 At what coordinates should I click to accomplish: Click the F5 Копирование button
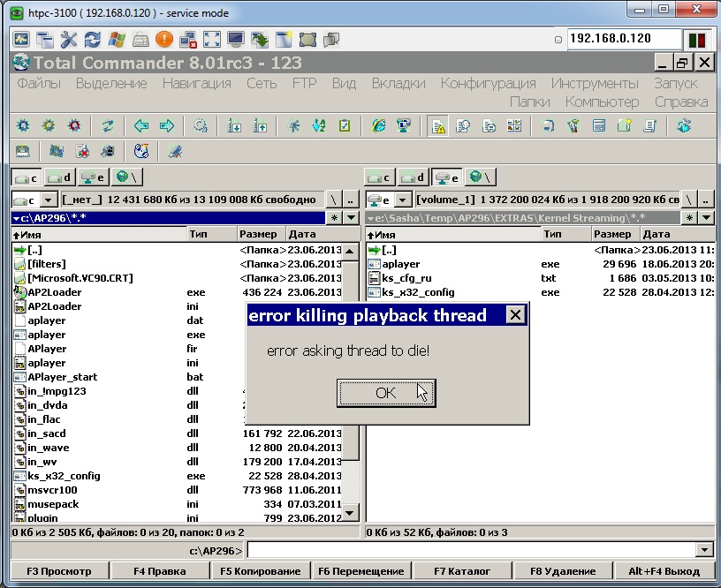[261, 571]
